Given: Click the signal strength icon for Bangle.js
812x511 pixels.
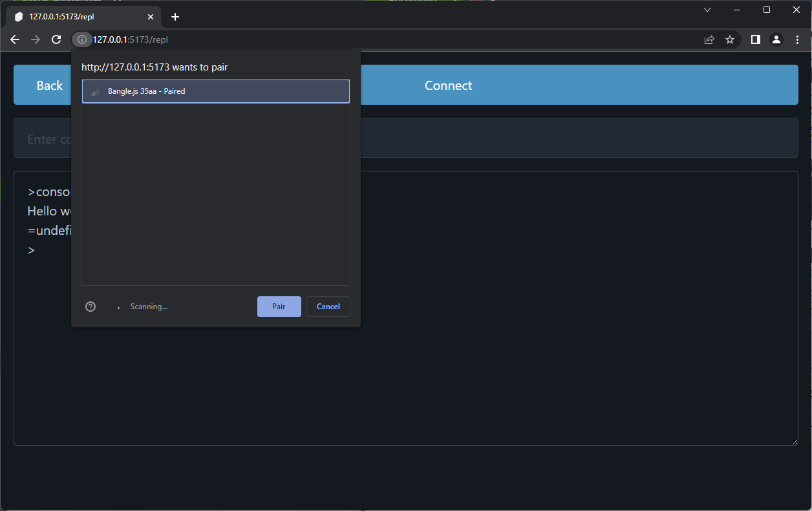Looking at the screenshot, I should click(95, 92).
